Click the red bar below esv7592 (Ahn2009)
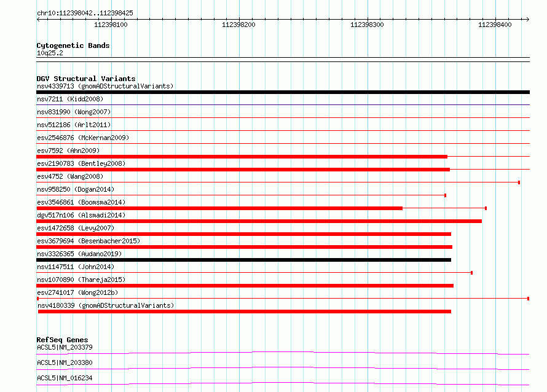The width and height of the screenshot is (547, 392). (x=242, y=157)
